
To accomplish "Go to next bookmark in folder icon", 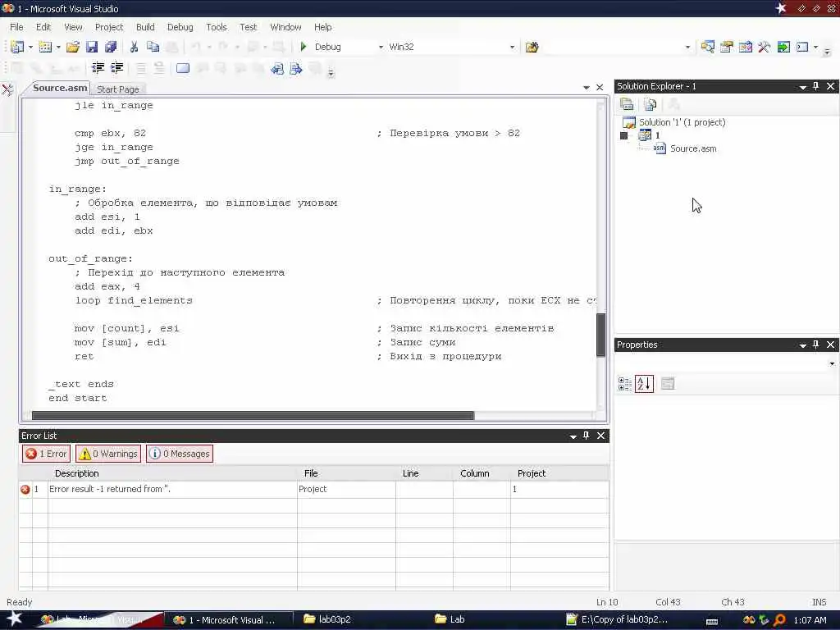I will point(295,68).
